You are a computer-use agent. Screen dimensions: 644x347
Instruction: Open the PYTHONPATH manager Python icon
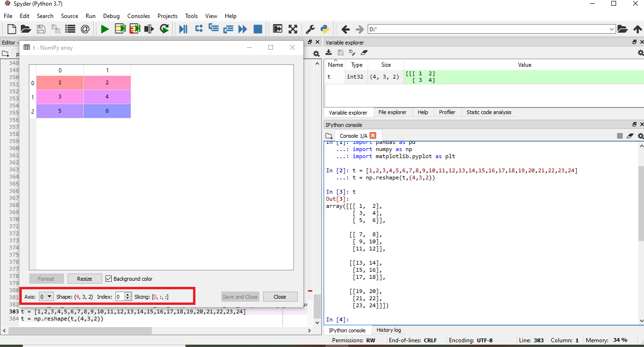325,29
